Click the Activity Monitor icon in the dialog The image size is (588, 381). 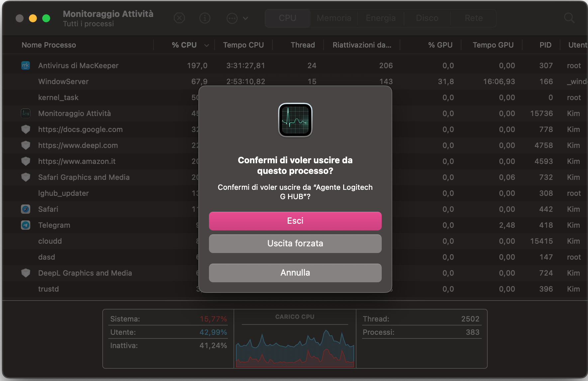[x=295, y=120]
